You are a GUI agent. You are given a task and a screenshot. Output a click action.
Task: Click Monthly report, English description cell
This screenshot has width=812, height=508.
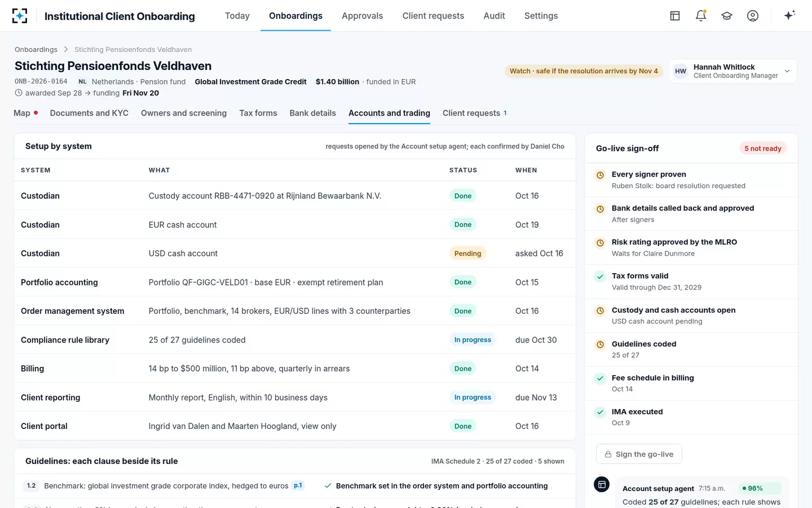coord(238,397)
